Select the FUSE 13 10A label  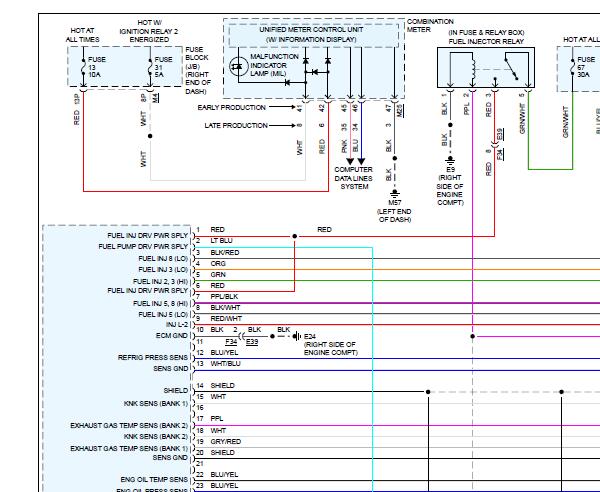(x=96, y=67)
